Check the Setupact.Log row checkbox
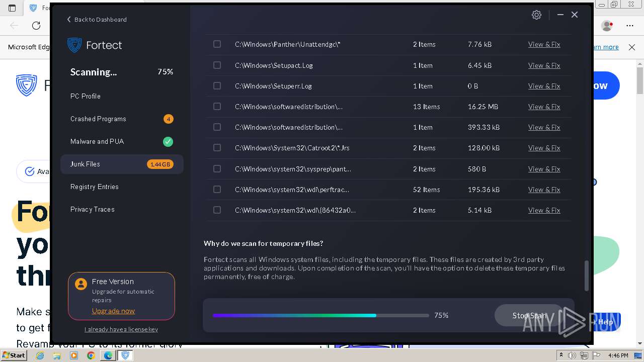This screenshot has width=644, height=362. pos(217,65)
